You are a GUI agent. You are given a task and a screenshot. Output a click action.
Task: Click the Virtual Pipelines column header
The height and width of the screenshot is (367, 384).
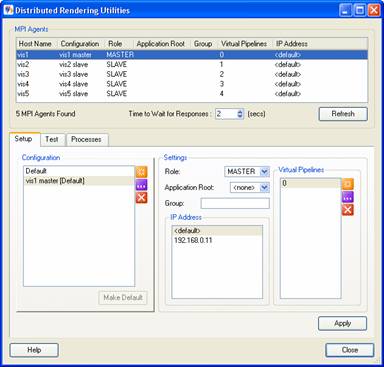tap(246, 44)
